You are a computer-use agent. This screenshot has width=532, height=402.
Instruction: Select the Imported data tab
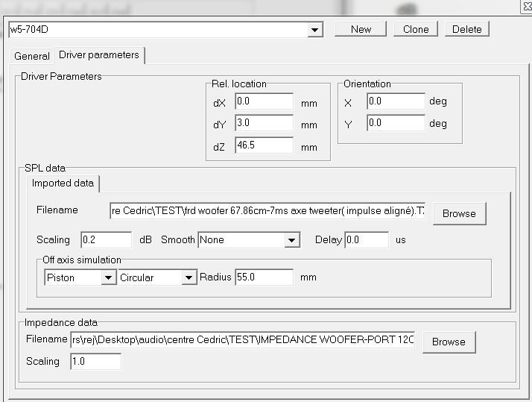coord(63,183)
